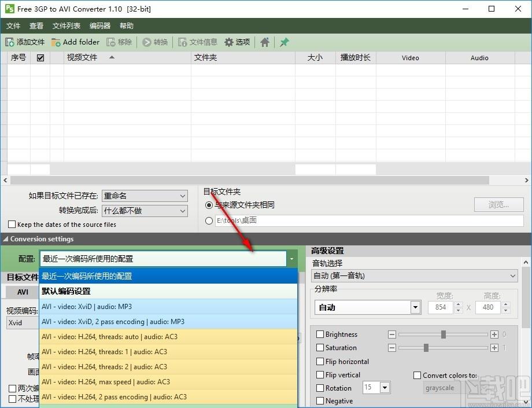
Task: Open the 文件 menu
Action: coord(13,26)
